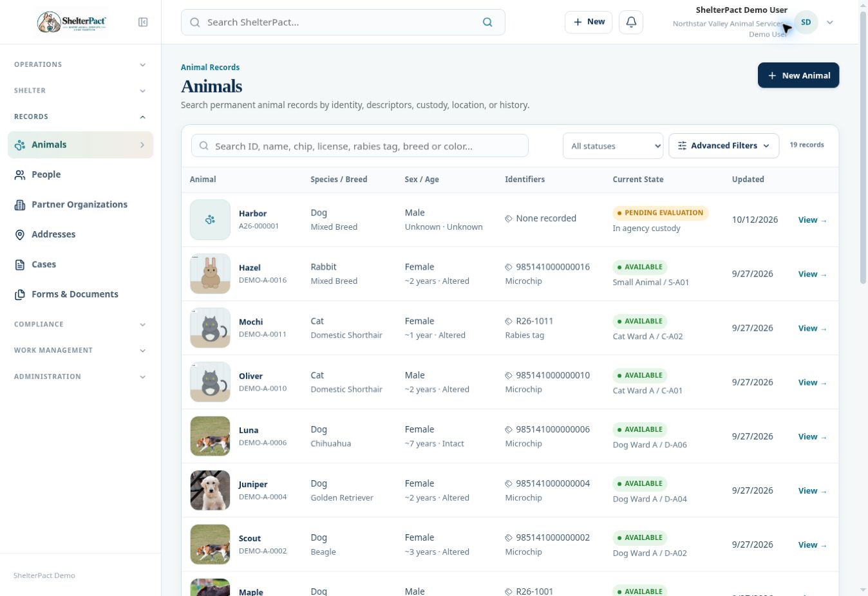Open the View link for Luna
The width and height of the screenshot is (868, 596).
point(812,436)
